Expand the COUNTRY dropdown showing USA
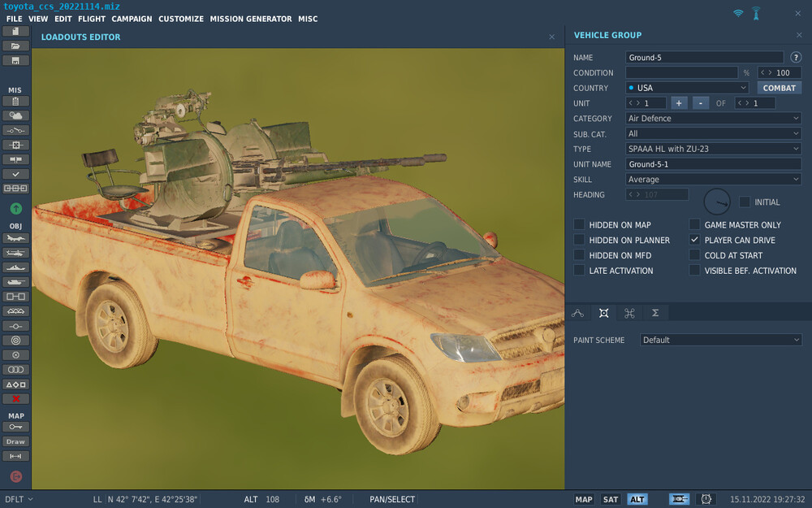Screen dimensions: 812x508 687,88
